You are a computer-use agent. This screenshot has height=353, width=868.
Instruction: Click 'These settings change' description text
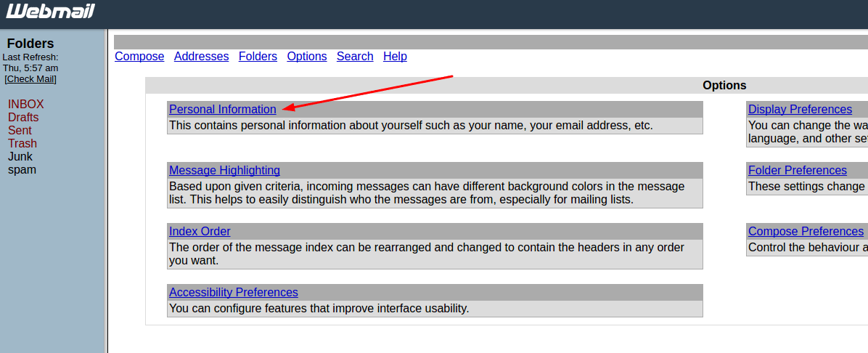807,186
